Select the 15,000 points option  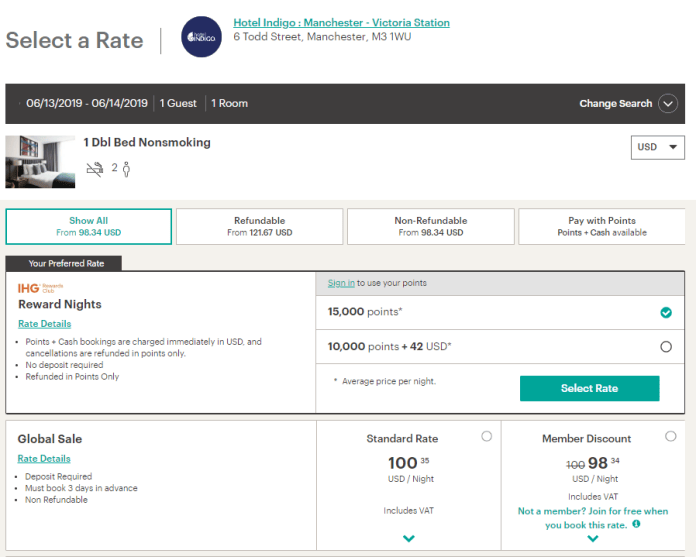coord(666,312)
